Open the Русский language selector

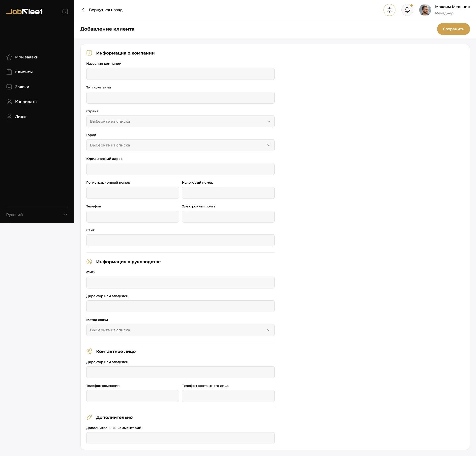tap(37, 215)
